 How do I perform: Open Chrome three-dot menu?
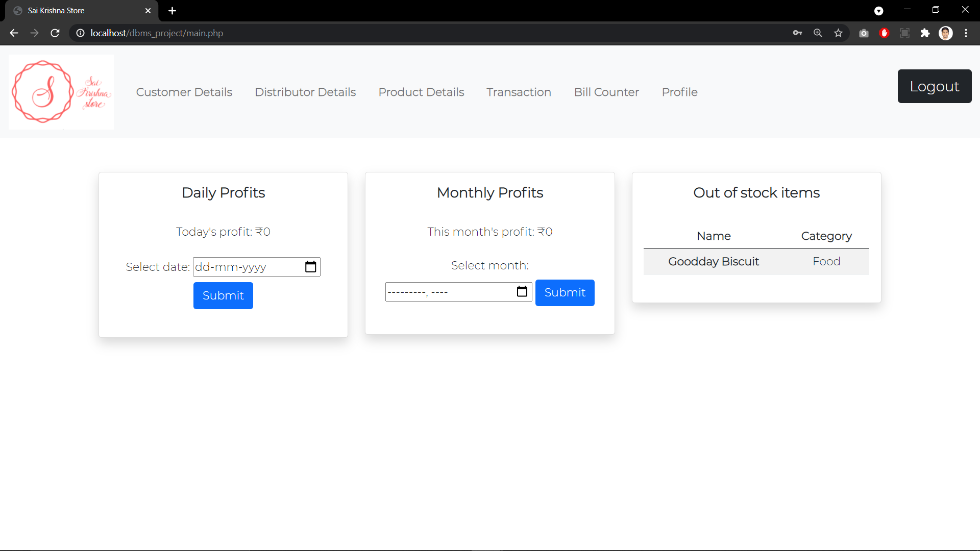pos(966,33)
